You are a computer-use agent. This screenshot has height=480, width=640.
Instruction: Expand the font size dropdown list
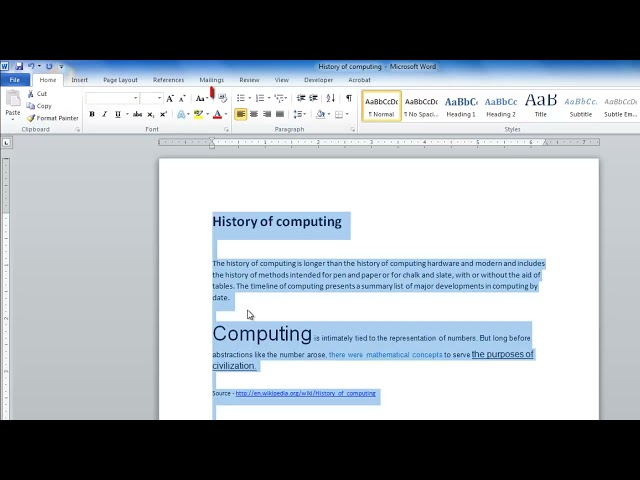[160, 98]
